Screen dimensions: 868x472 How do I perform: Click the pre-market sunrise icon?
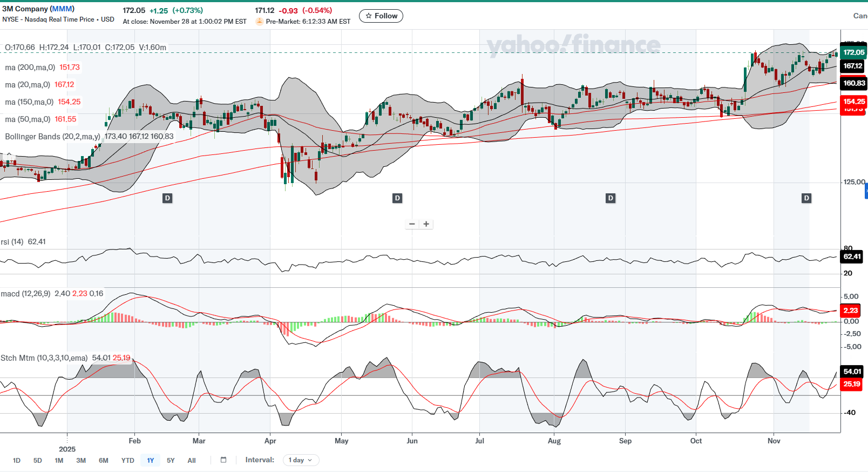click(260, 22)
